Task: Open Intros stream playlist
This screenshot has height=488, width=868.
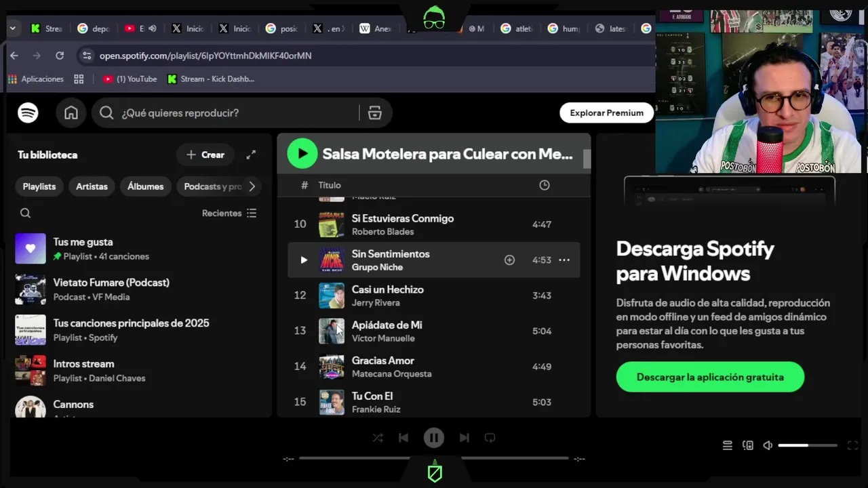Action: [x=139, y=371]
